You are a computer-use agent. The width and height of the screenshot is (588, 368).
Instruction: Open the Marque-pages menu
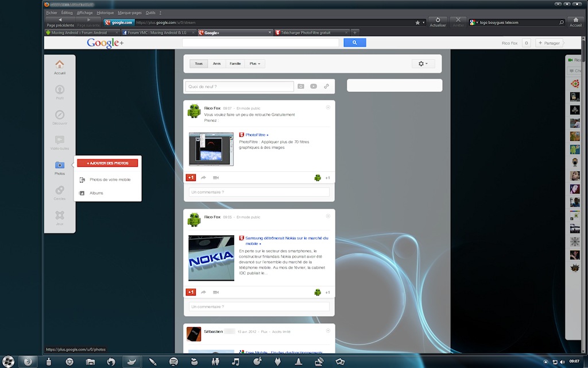click(x=130, y=13)
